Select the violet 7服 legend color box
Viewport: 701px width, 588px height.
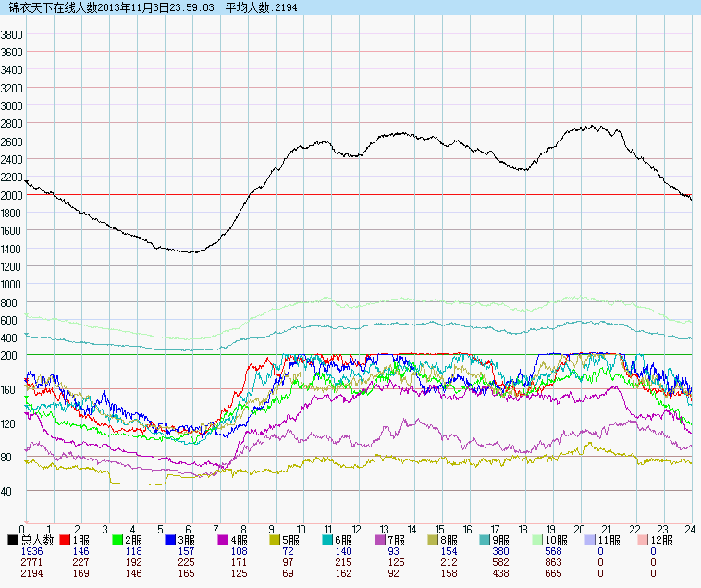(381, 539)
